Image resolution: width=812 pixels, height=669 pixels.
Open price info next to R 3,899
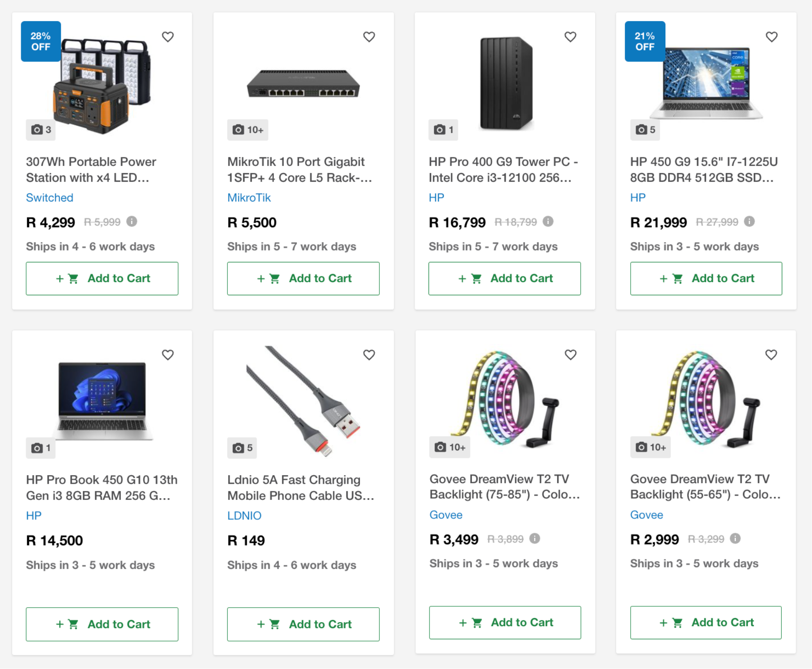click(x=535, y=538)
